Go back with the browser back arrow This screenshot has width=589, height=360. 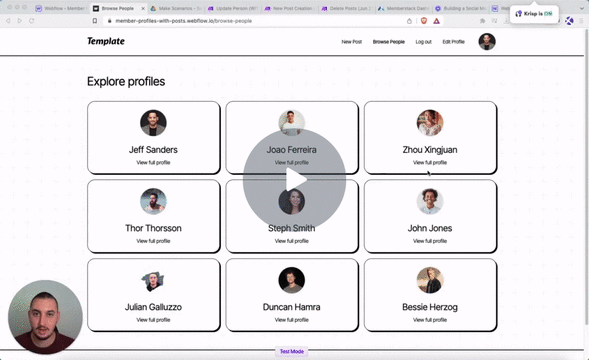(8, 21)
